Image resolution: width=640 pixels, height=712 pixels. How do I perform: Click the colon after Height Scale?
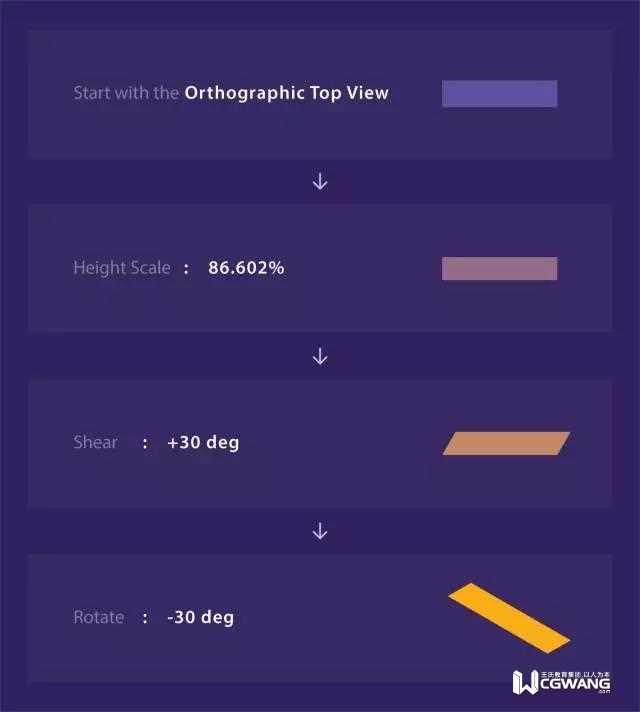(185, 268)
